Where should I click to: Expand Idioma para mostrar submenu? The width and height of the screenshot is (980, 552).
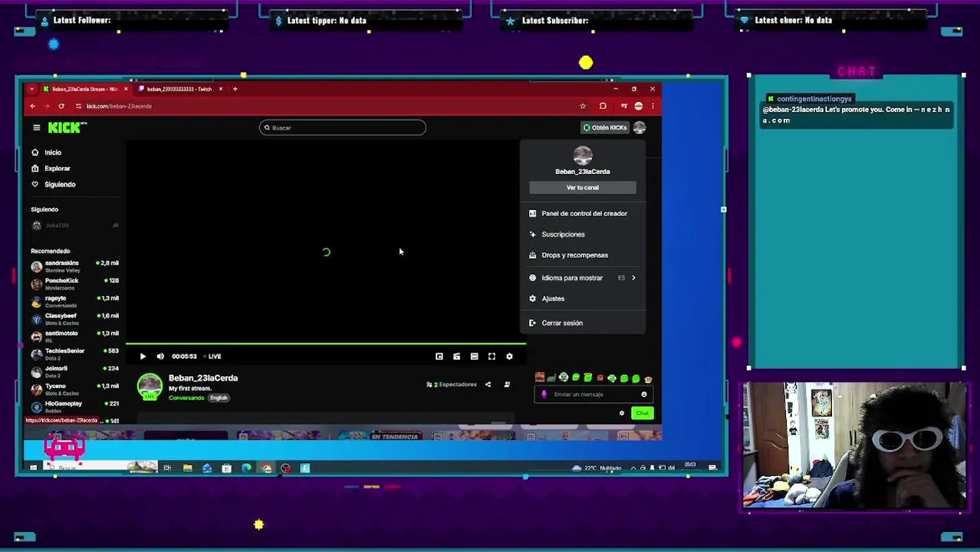pyautogui.click(x=582, y=278)
